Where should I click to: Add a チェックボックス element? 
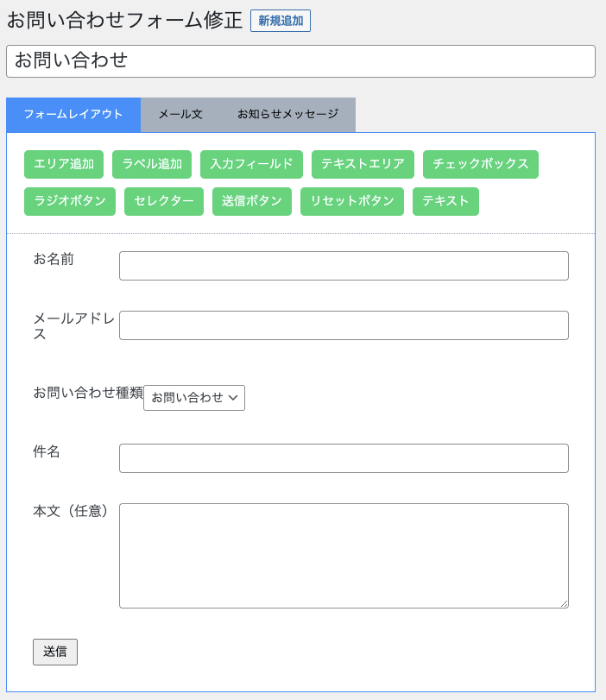(x=480, y=164)
